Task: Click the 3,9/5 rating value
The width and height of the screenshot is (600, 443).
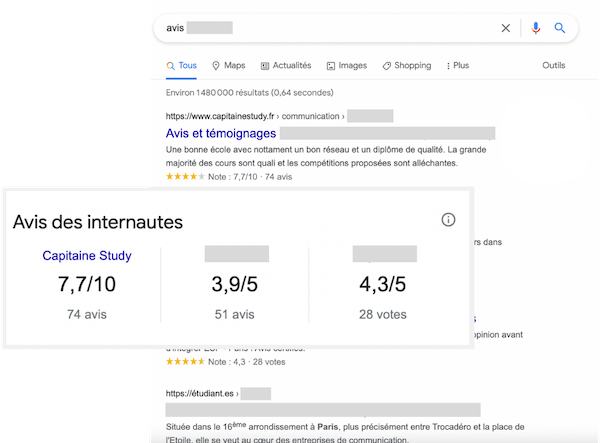Action: 235,284
